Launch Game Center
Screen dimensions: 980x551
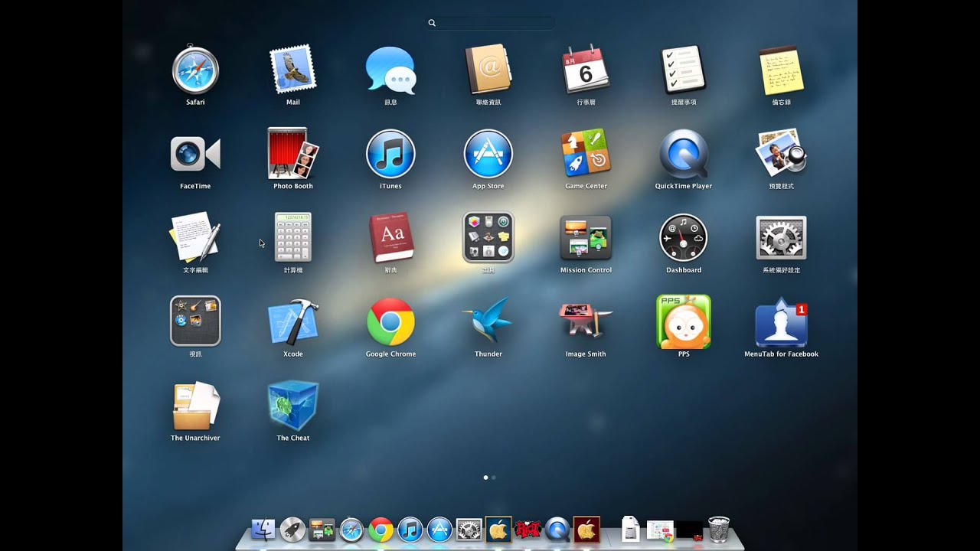(586, 154)
